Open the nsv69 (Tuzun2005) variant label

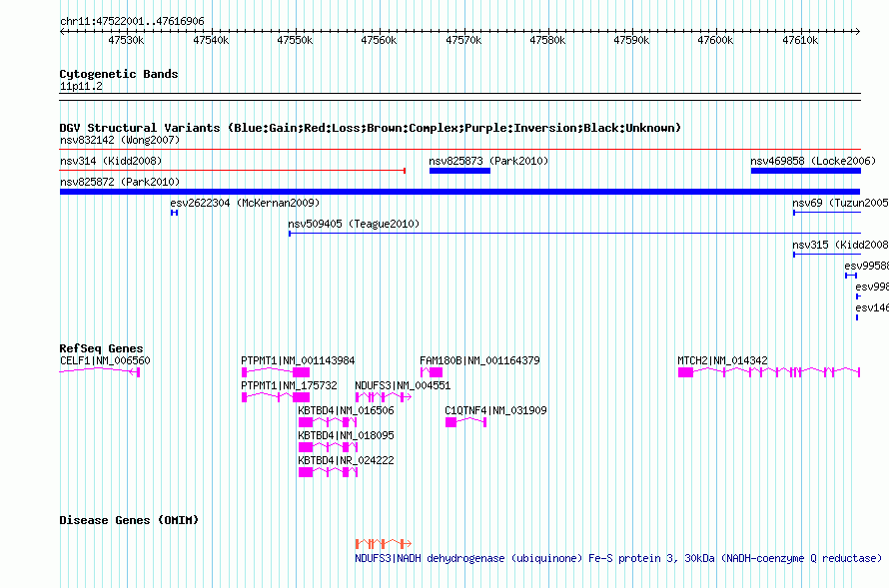pyautogui.click(x=840, y=203)
